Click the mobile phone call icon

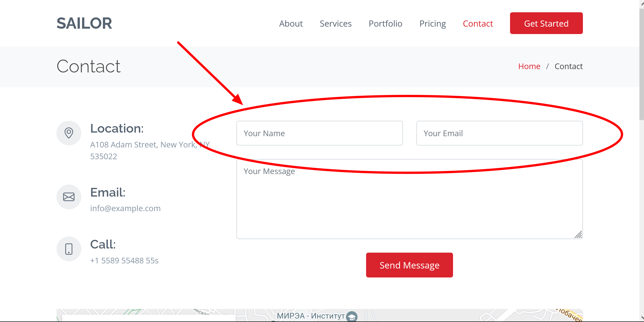69,249
